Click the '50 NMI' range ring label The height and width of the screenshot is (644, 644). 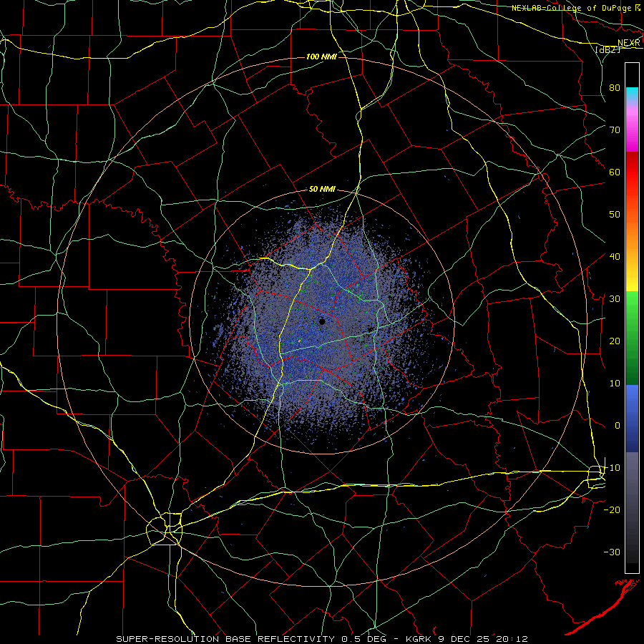322,190
